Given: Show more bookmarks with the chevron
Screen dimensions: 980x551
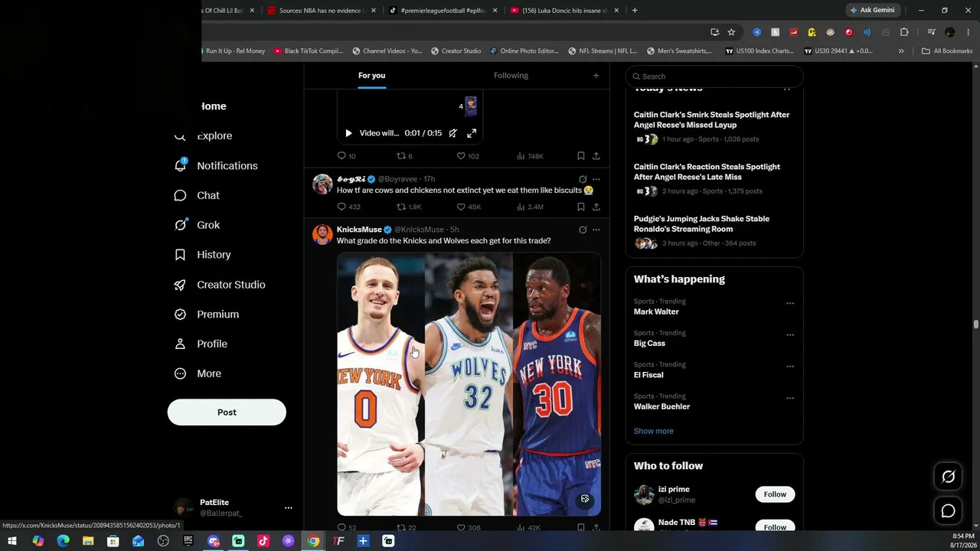Looking at the screenshot, I should pos(901,51).
